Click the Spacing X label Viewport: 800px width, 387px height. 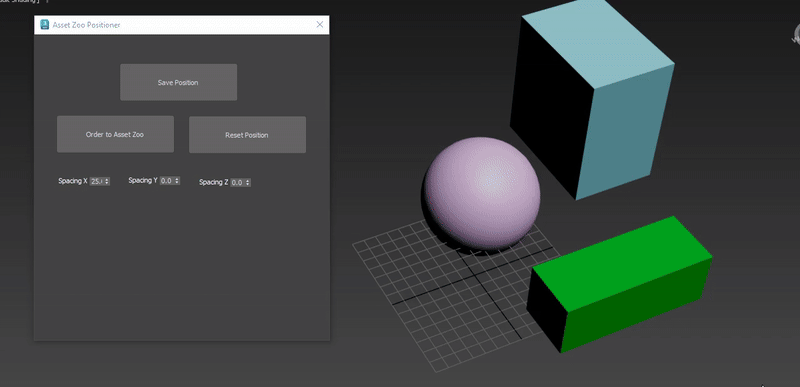tap(73, 181)
